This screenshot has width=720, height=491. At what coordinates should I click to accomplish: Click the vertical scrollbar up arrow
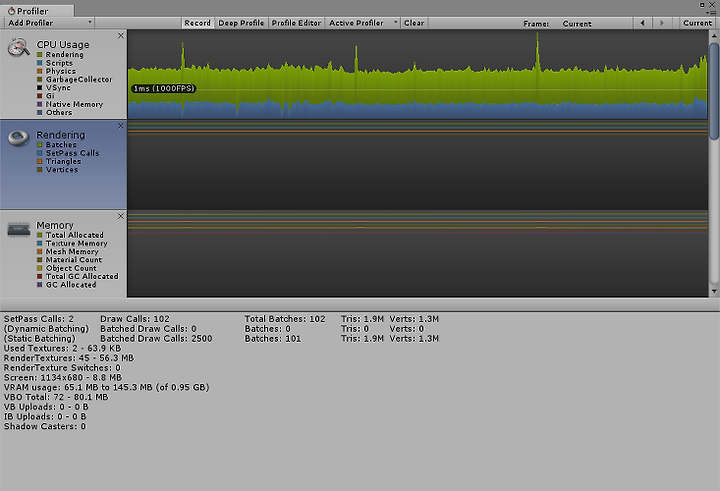pyautogui.click(x=714, y=35)
